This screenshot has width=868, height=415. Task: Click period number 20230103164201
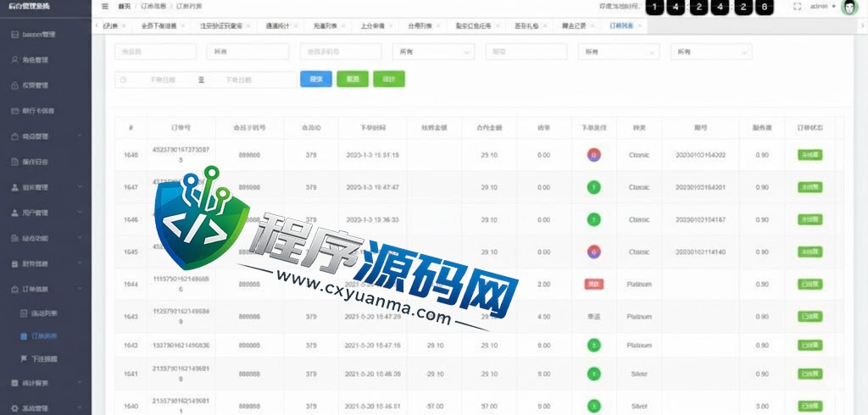click(700, 187)
